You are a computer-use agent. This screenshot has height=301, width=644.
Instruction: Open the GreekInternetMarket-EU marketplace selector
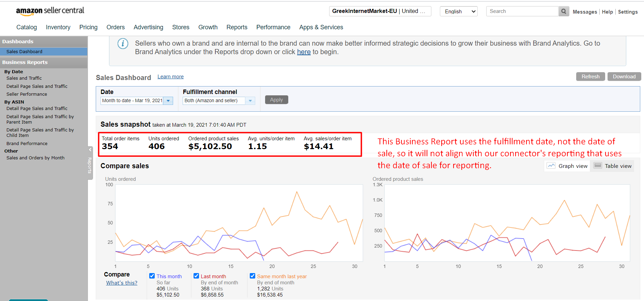coord(380,11)
